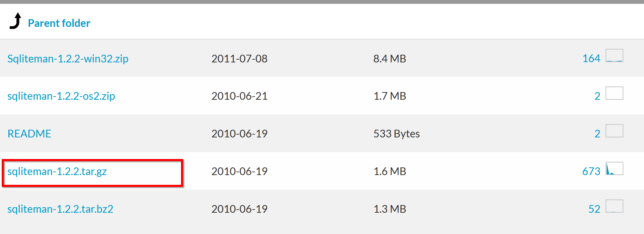644x234 pixels.
Task: Select the 2011-07-08 date cell
Action: point(239,59)
